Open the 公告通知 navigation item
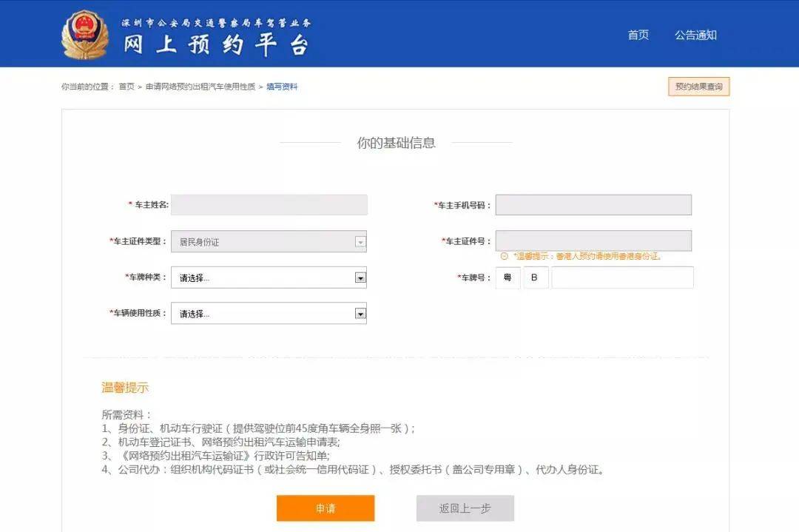 click(x=695, y=36)
